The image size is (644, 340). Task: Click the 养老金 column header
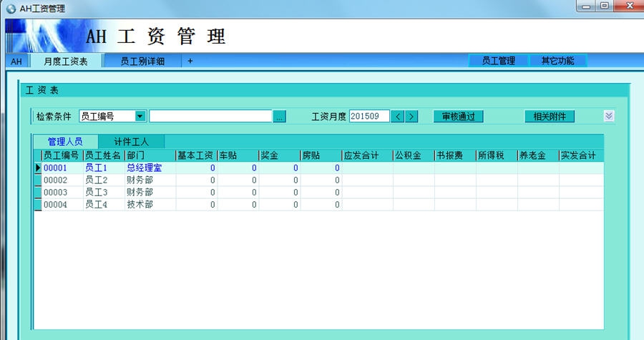coord(538,155)
